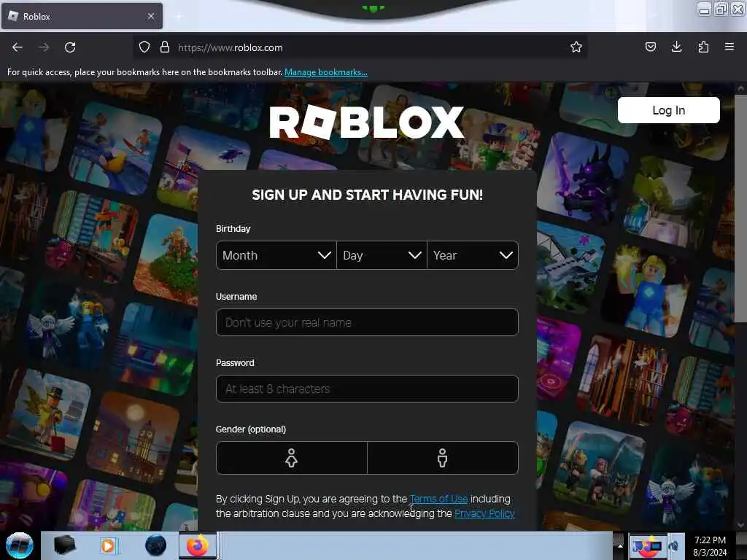The height and width of the screenshot is (560, 747).
Task: Click the padlock site security icon
Action: click(x=165, y=47)
